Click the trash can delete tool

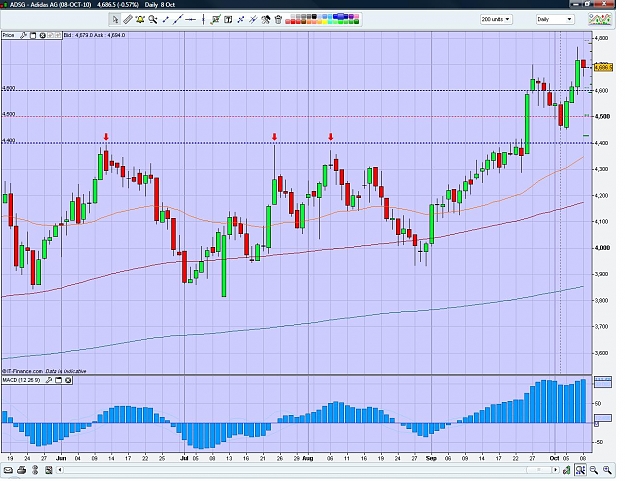(278, 19)
